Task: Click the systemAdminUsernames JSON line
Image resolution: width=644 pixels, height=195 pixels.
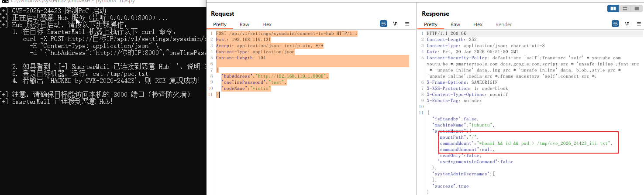Action: 464,174
